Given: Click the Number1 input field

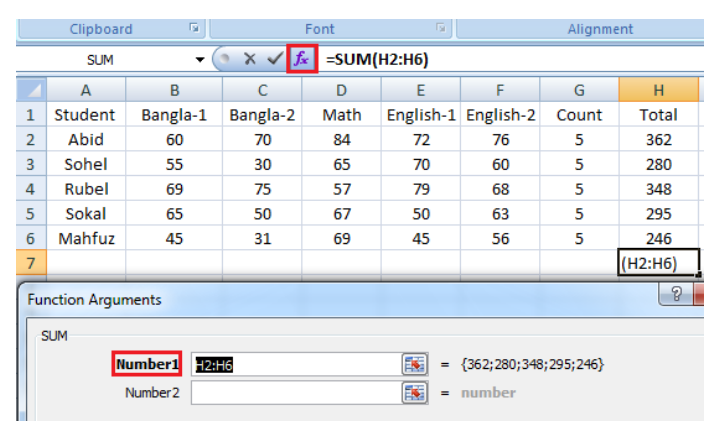Looking at the screenshot, I should 295,364.
